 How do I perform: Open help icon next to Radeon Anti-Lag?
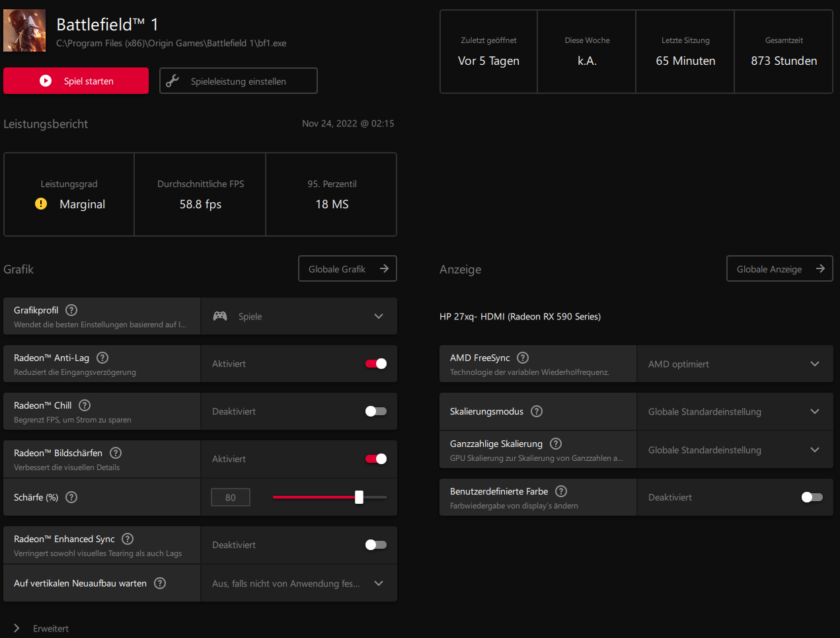click(102, 358)
